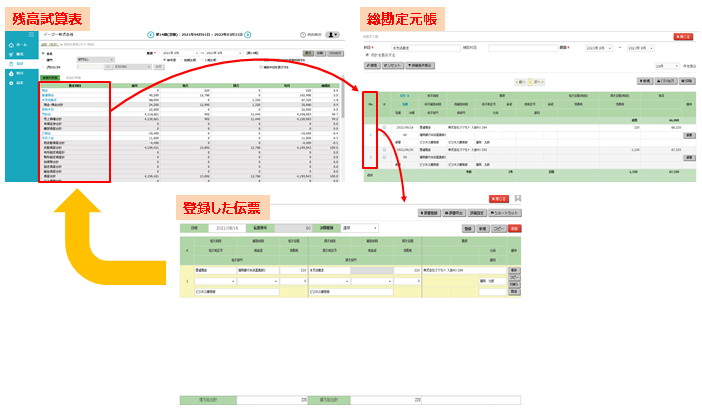Tick the checkbox in the first ledger row

385,129
